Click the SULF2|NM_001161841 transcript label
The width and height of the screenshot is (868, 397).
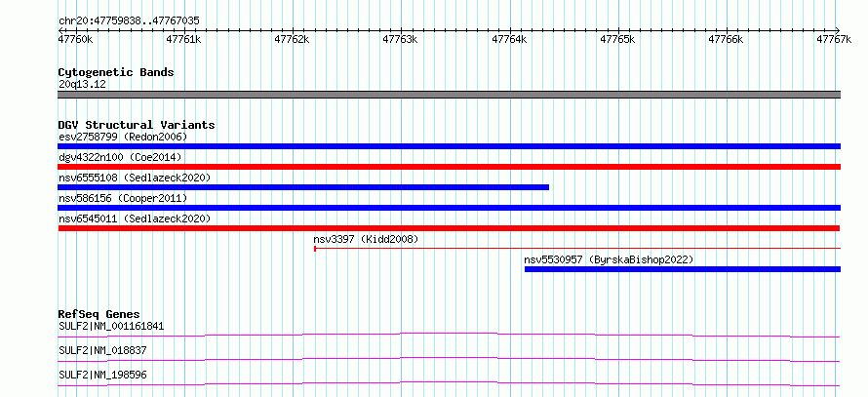point(111,326)
